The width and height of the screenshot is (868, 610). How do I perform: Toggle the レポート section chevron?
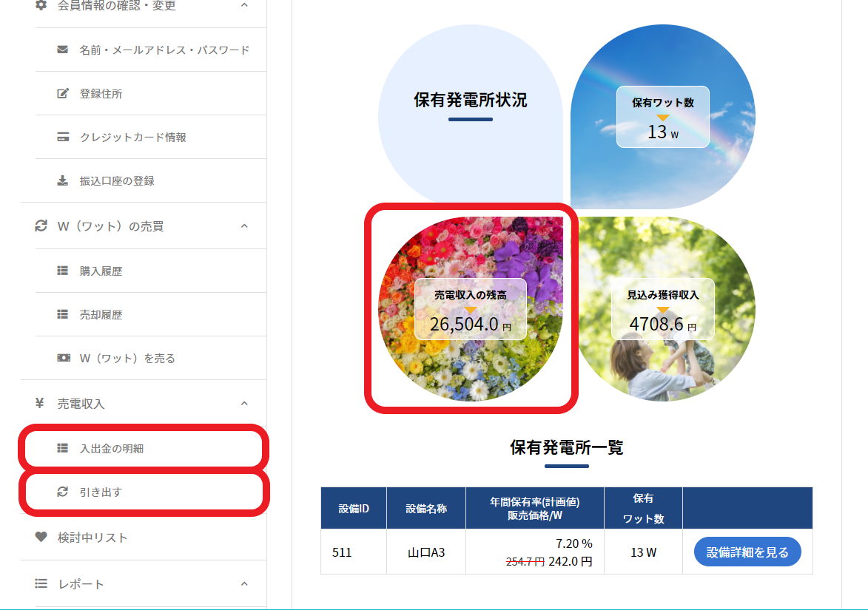click(244, 584)
